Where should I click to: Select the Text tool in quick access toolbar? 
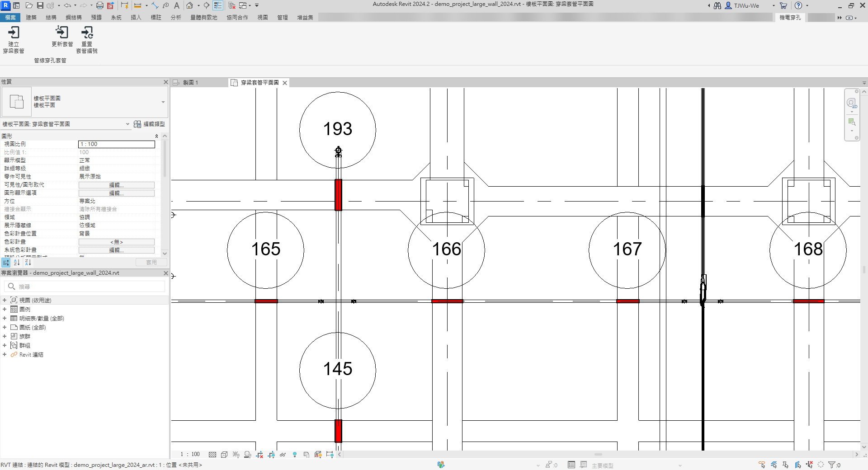tap(176, 5)
